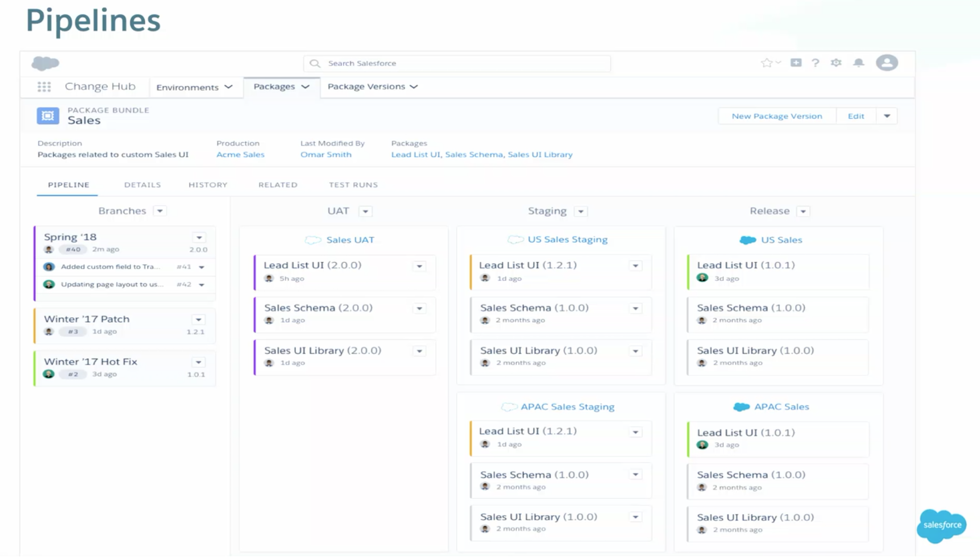Select the US Sales Sales Schema (1.0.0) card

click(778, 314)
